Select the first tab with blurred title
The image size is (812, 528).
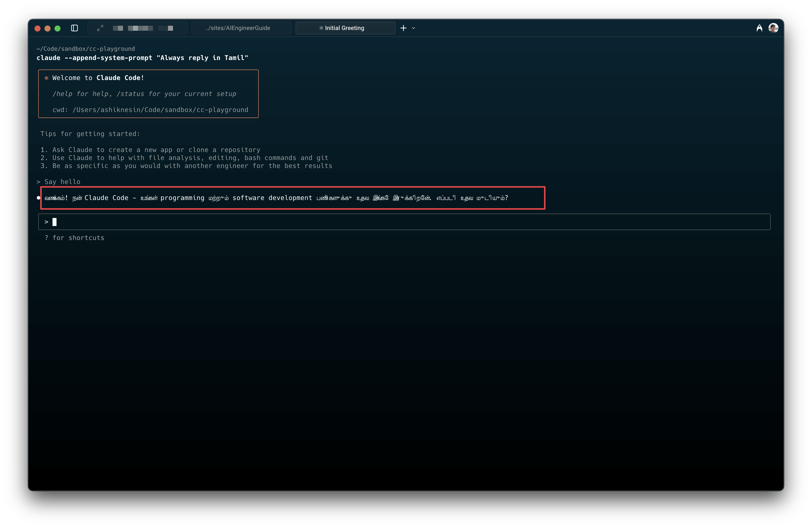[137, 28]
